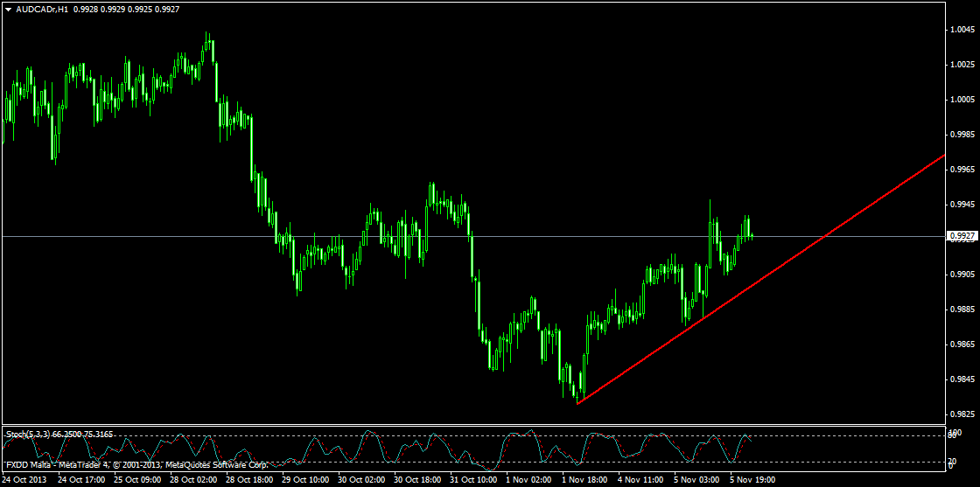Click price scale label 0.9945

click(x=962, y=205)
